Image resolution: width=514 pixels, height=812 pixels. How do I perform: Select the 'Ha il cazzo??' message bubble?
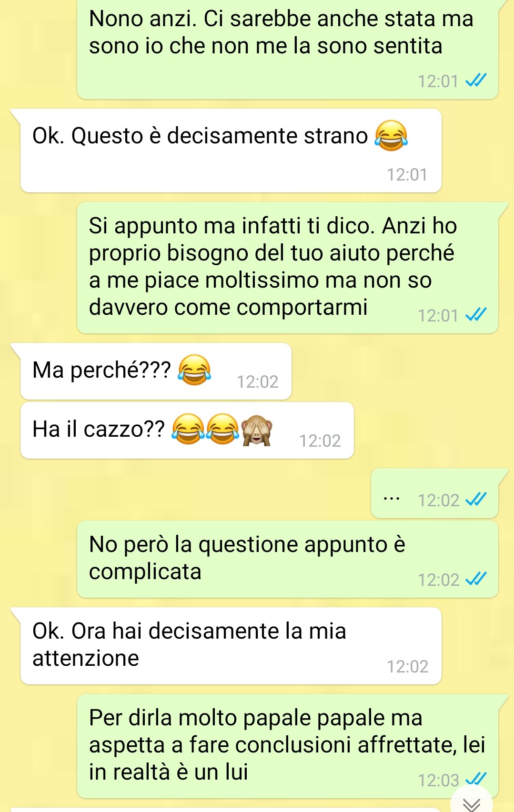(187, 431)
